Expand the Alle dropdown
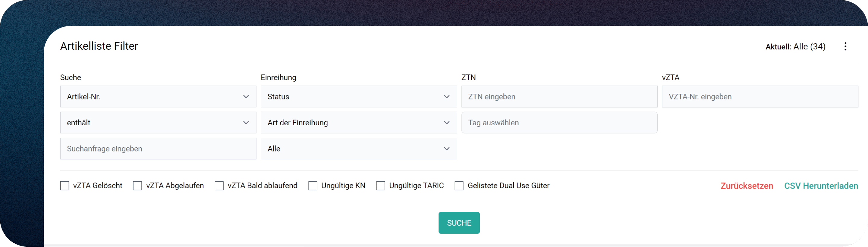This screenshot has height=247, width=868. pyautogui.click(x=359, y=149)
